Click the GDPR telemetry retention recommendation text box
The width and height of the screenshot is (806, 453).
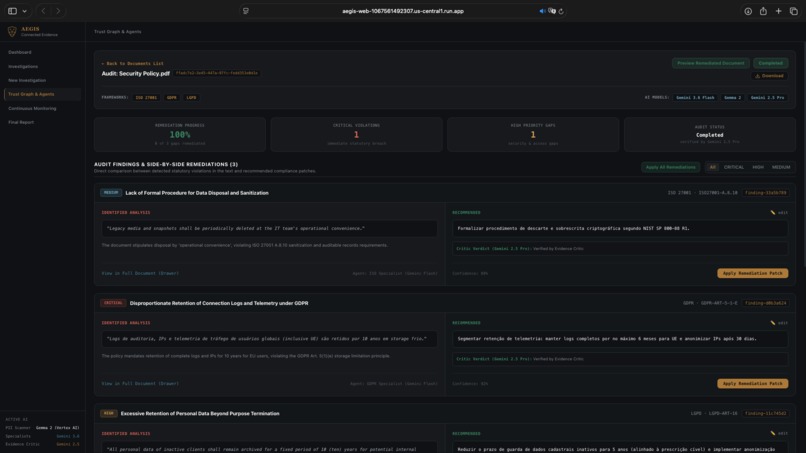[x=619, y=339]
